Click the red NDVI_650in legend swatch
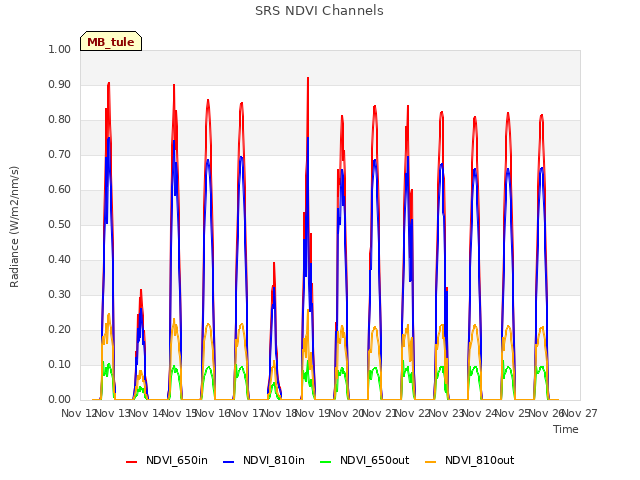 coord(131,462)
